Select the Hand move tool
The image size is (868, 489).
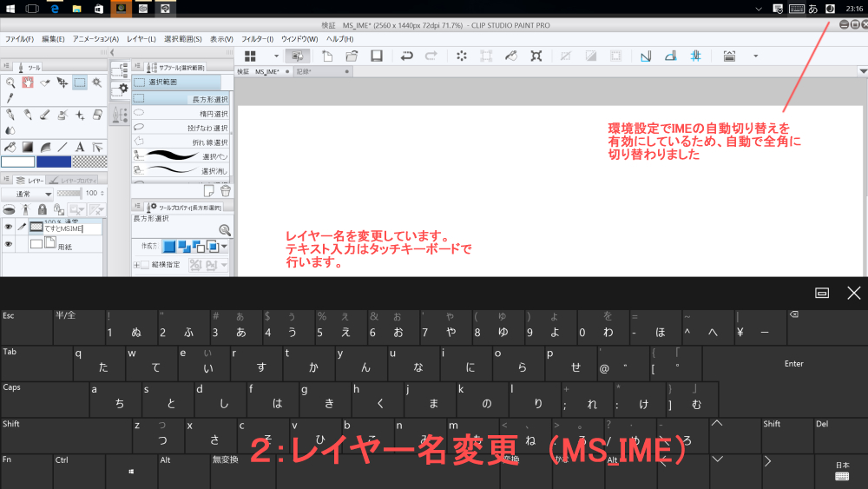(27, 83)
